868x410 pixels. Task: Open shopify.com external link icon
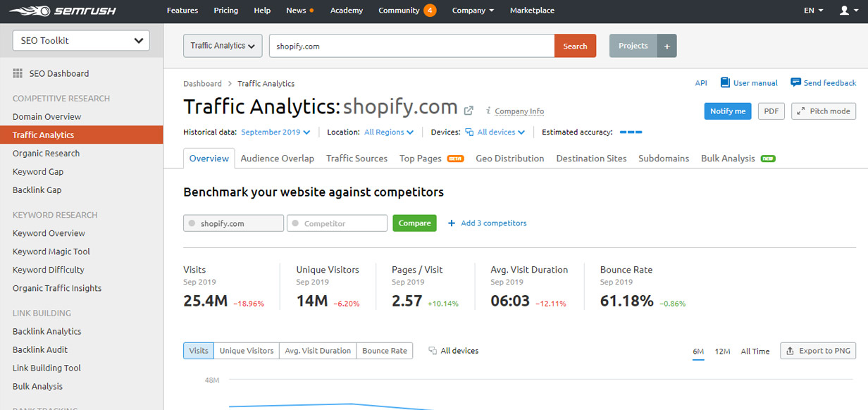[469, 110]
